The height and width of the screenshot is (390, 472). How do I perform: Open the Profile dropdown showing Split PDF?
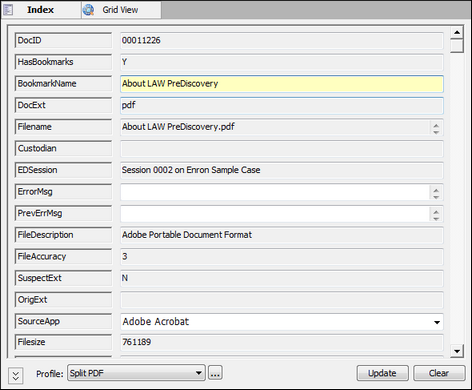pyautogui.click(x=136, y=373)
